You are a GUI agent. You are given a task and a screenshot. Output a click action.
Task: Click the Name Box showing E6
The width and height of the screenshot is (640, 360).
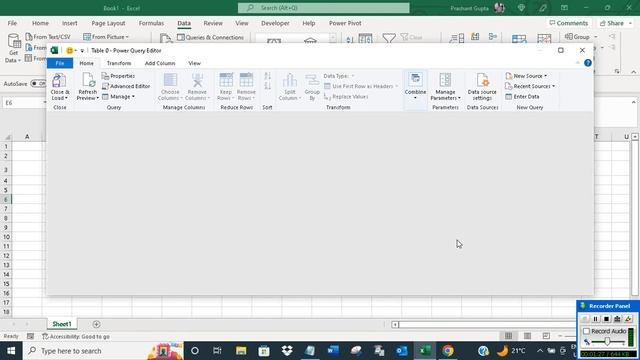click(x=23, y=103)
